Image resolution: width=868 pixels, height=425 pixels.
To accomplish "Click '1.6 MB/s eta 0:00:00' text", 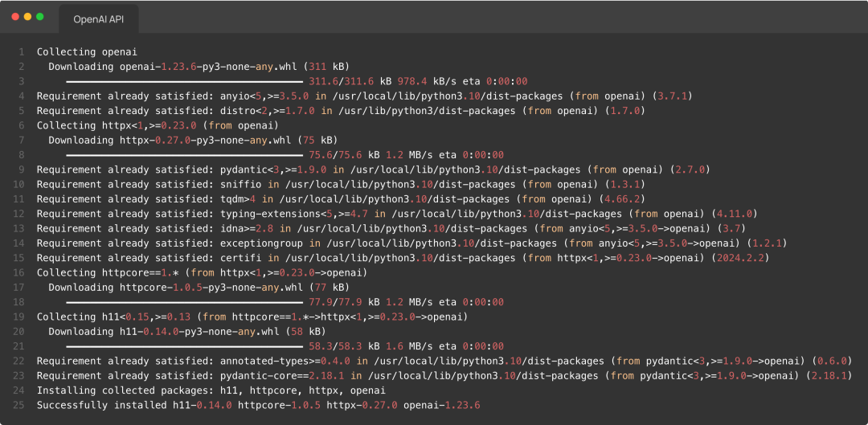I will 444,346.
